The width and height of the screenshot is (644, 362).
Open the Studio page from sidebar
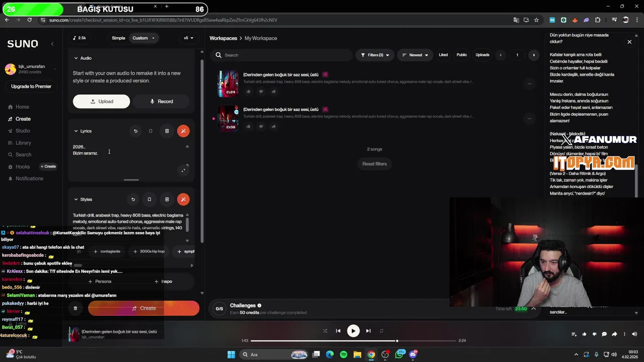pos(22,131)
